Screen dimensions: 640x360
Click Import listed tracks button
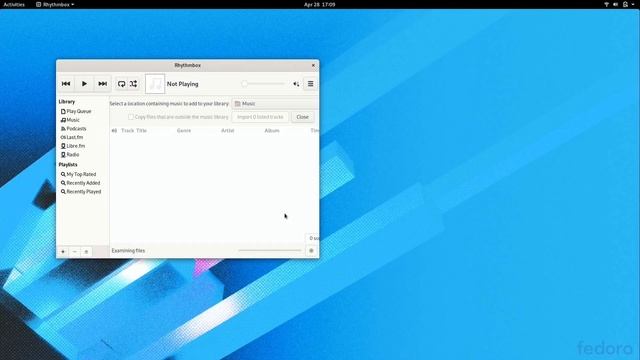[260, 117]
